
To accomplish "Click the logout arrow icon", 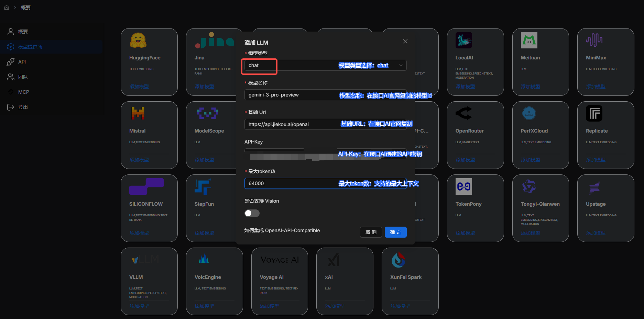I will click(x=11, y=107).
